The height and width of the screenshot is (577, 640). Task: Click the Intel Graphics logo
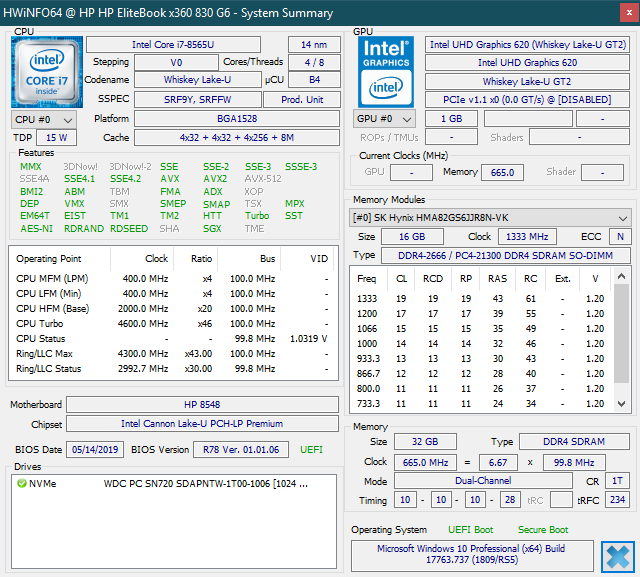[x=386, y=70]
